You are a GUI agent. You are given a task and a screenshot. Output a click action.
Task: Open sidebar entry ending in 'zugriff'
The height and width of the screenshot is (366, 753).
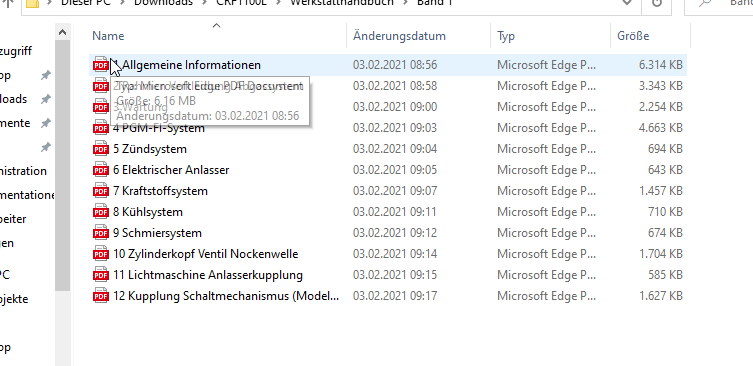pos(16,51)
